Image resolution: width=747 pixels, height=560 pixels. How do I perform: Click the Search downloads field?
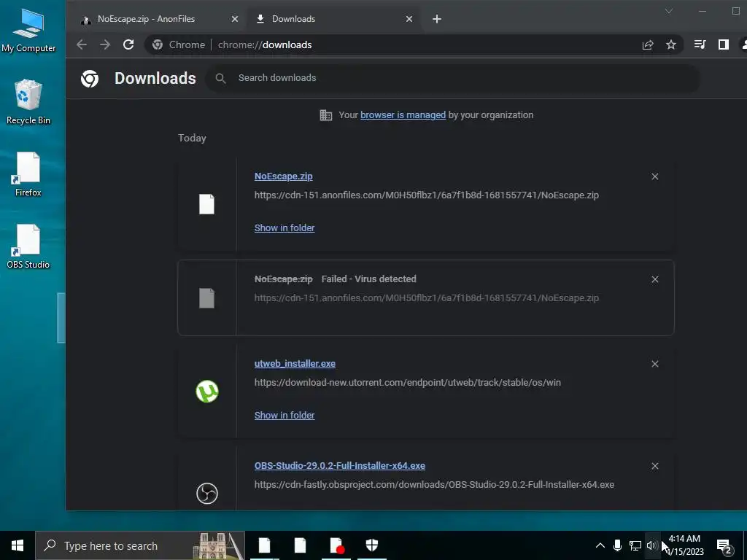click(452, 78)
